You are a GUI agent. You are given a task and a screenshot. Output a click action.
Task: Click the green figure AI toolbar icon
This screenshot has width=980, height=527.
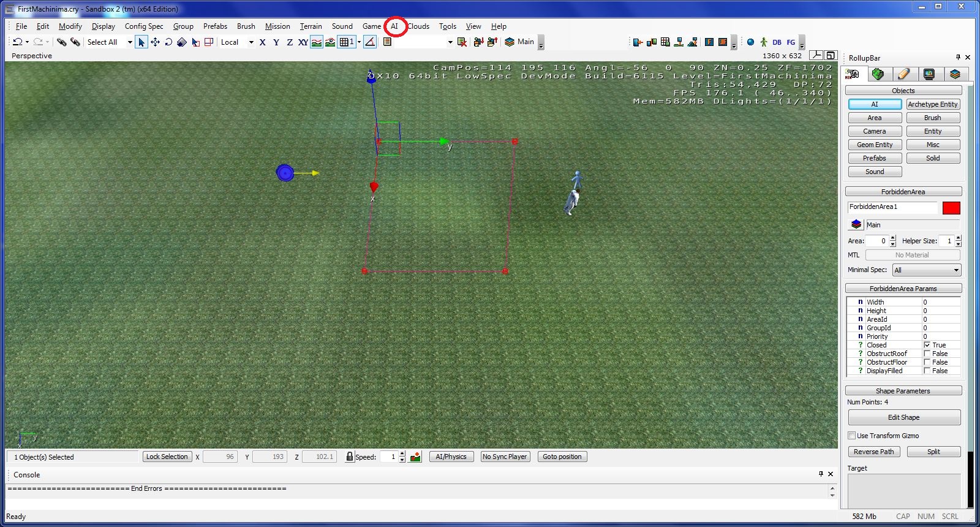[x=764, y=42]
